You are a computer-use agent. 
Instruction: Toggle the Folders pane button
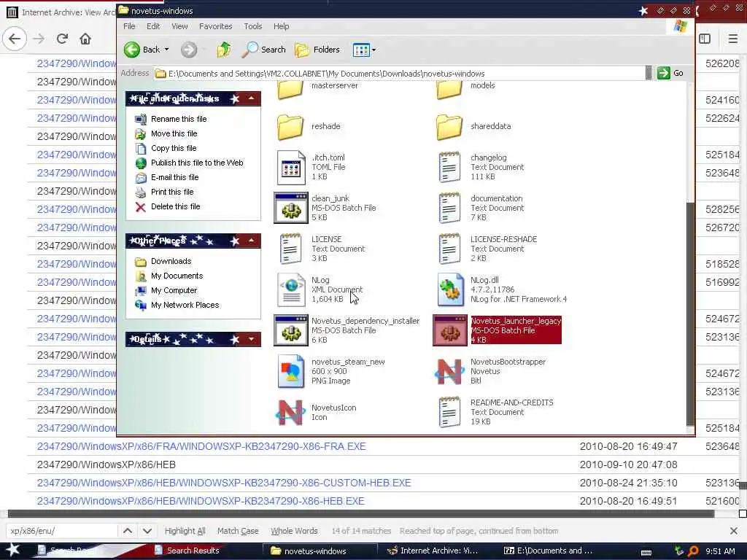pyautogui.click(x=317, y=50)
